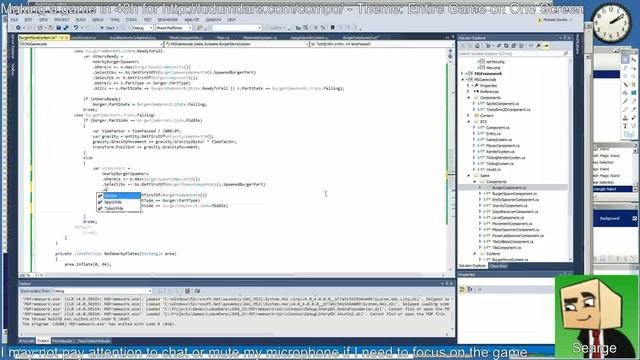640x360 pixels.
Task: Click the Home icon in Solution Explorer
Action: 477,46
